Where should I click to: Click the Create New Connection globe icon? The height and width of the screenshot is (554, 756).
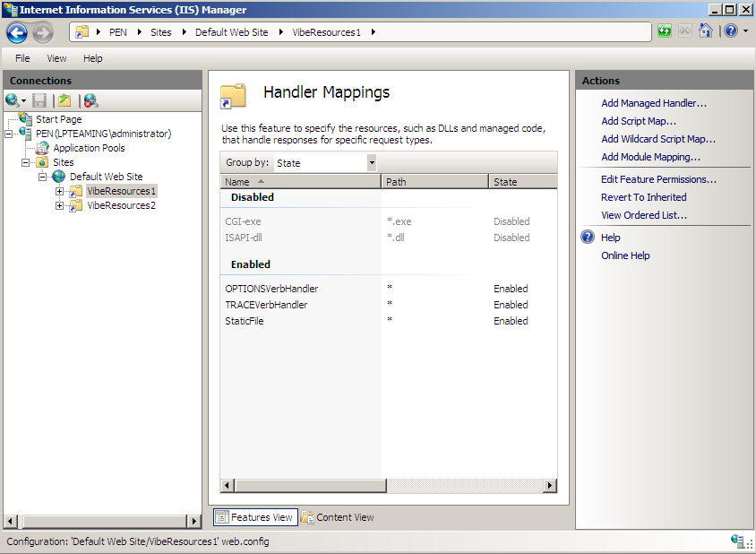pyautogui.click(x=13, y=100)
